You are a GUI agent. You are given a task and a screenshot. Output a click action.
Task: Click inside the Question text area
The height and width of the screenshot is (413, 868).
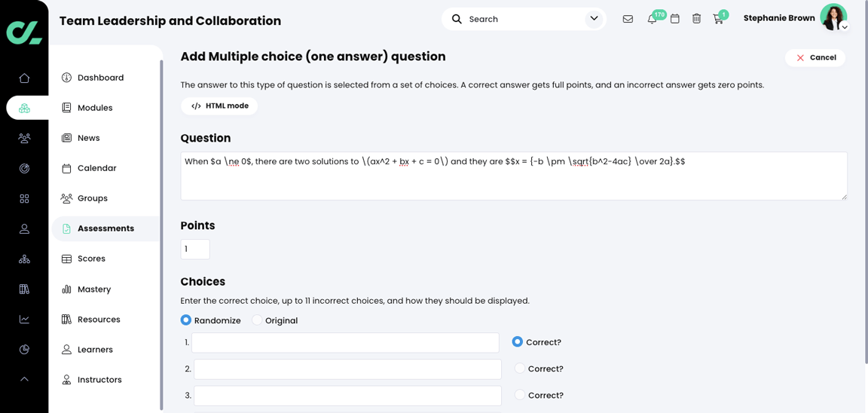pyautogui.click(x=514, y=176)
